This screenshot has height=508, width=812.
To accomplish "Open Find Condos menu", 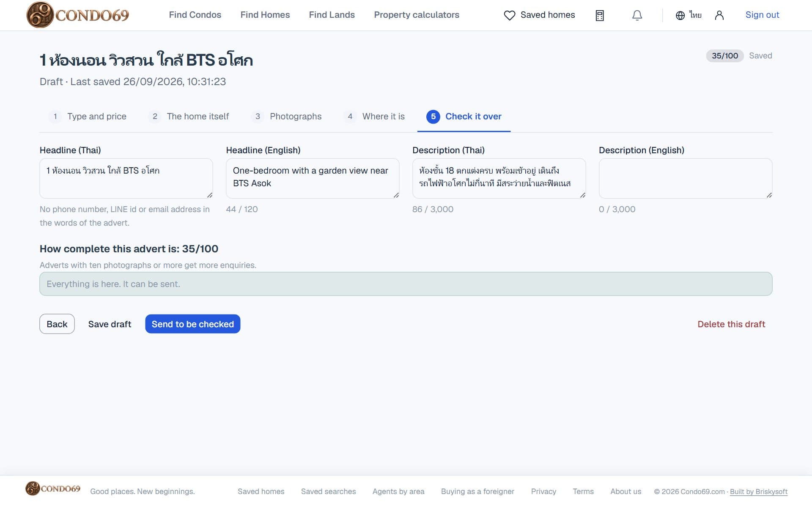I will (x=195, y=15).
